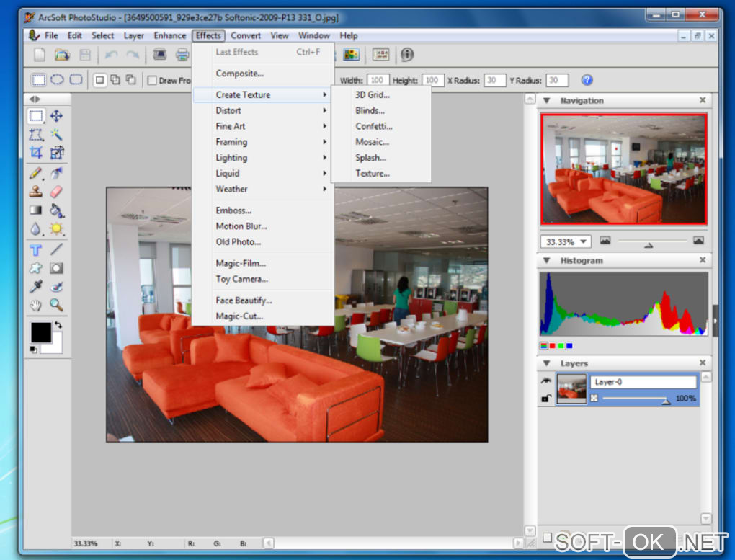735x560 pixels.
Task: Select the Hand pan tool
Action: pos(36,306)
